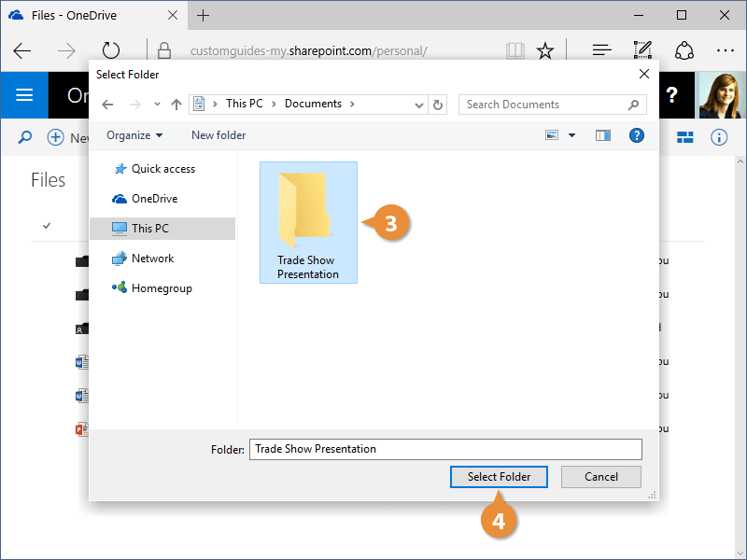Click the Folder name text field

(x=445, y=449)
